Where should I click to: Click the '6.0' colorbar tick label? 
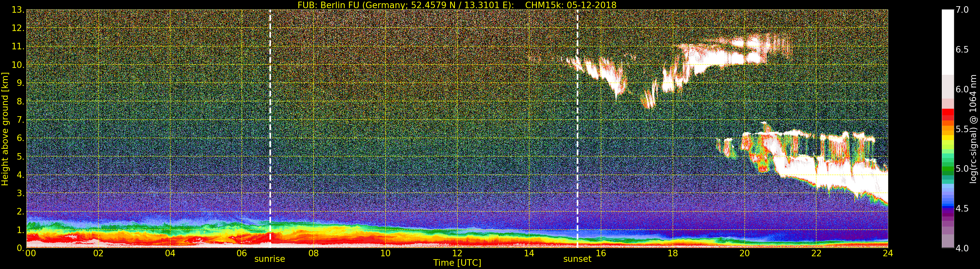click(962, 89)
